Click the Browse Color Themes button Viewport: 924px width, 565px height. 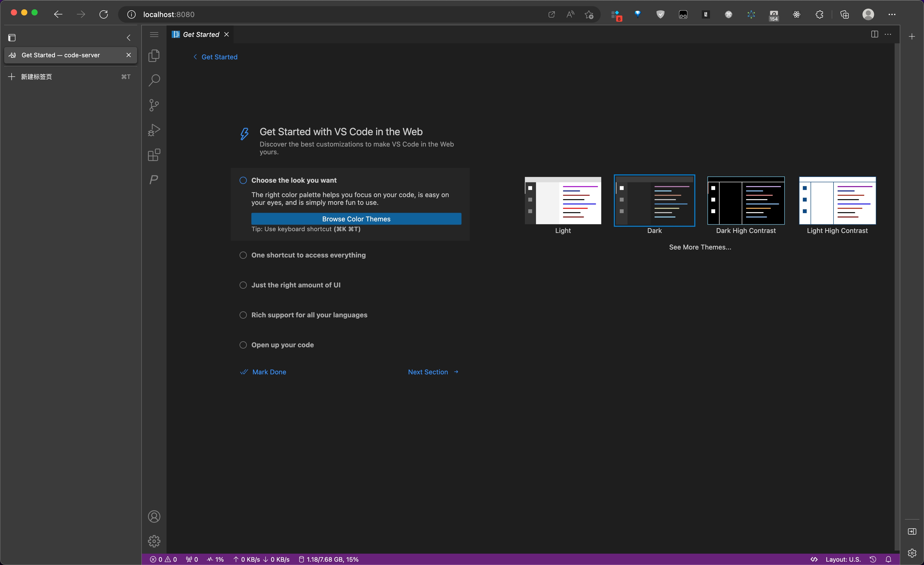point(356,219)
